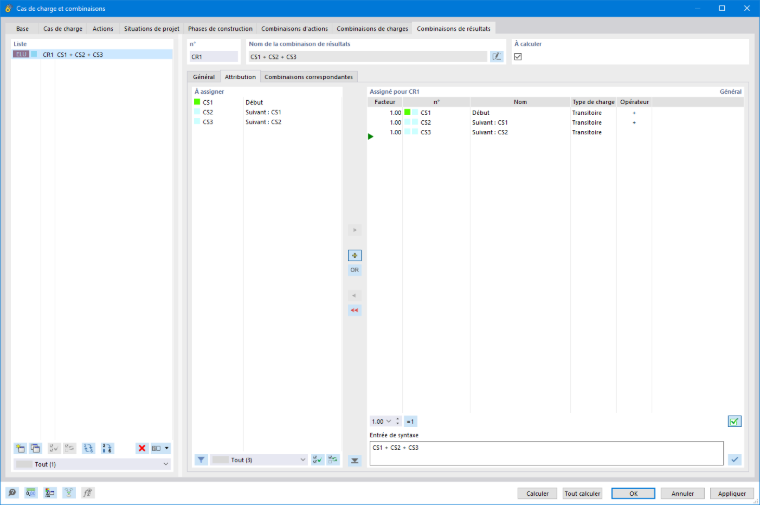
Task: Switch to the Général sub-tab
Action: coord(204,77)
